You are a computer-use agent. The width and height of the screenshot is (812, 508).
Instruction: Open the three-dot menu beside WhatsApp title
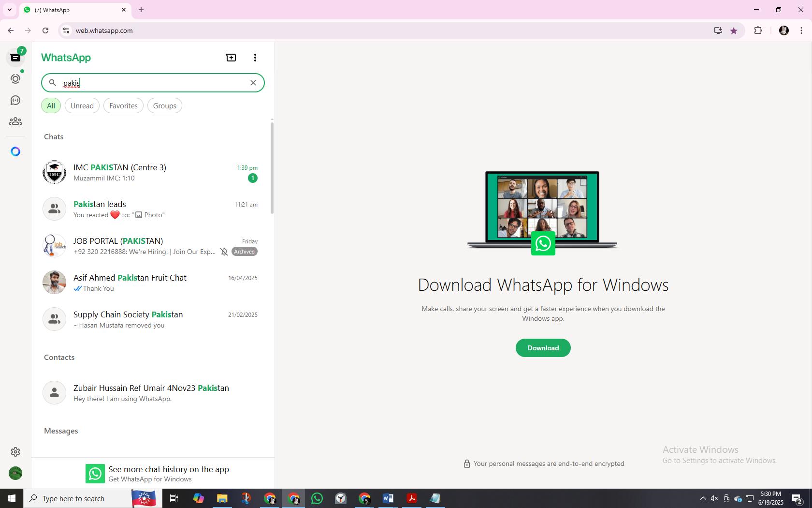tap(255, 58)
